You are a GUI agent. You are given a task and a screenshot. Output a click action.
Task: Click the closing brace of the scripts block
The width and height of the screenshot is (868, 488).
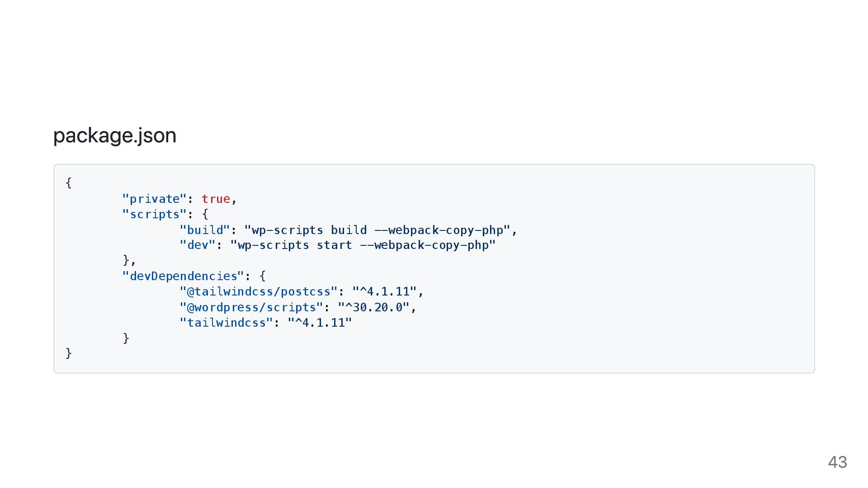126,260
